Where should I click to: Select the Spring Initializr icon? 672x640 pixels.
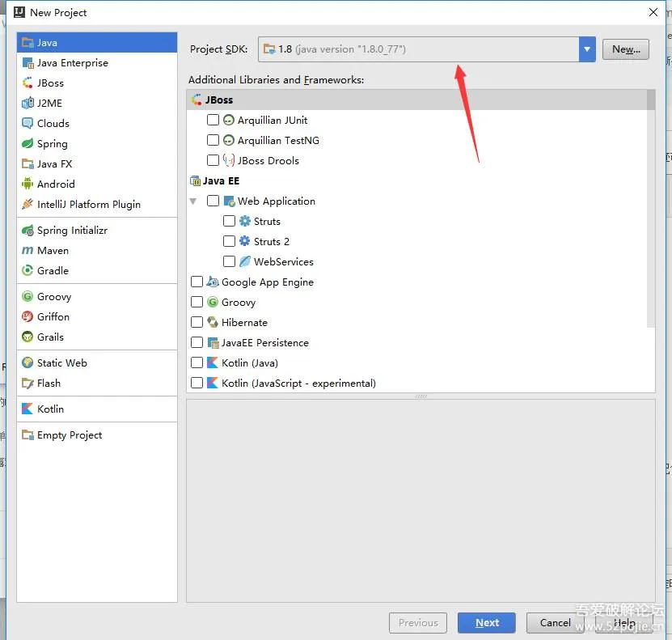tap(27, 231)
